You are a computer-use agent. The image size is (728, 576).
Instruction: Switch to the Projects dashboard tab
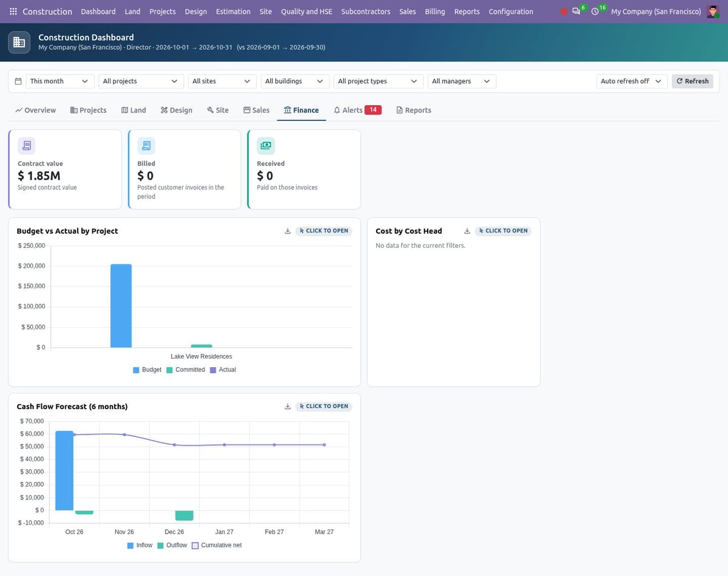89,110
